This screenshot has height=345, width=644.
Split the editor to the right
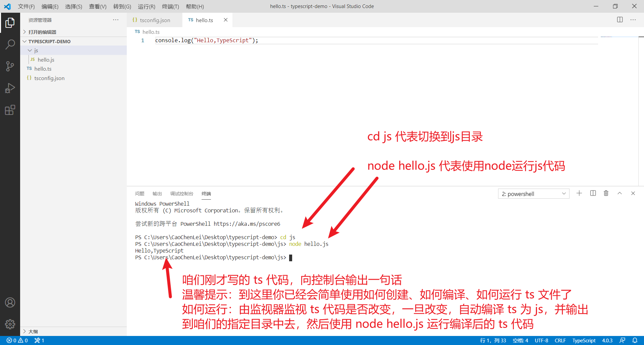(x=620, y=20)
